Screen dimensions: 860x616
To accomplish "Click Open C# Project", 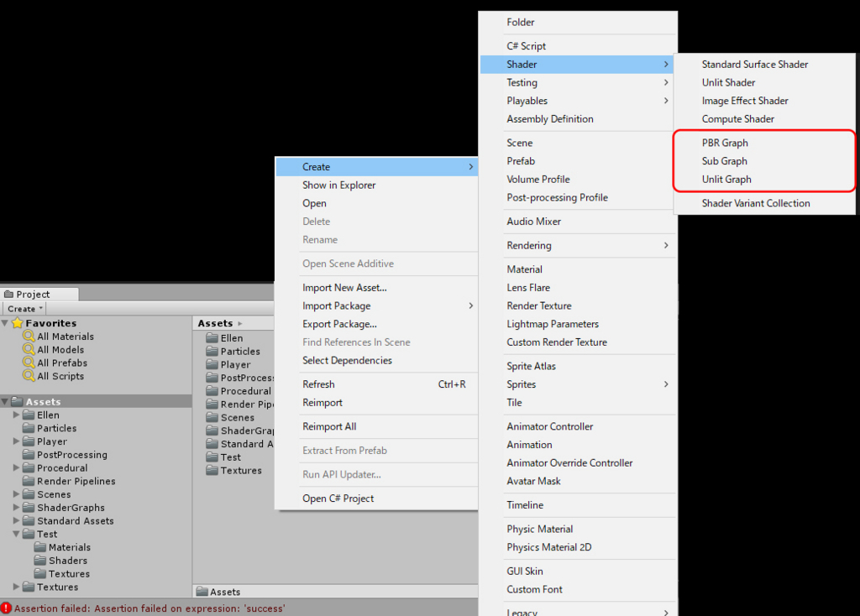I will [377, 499].
